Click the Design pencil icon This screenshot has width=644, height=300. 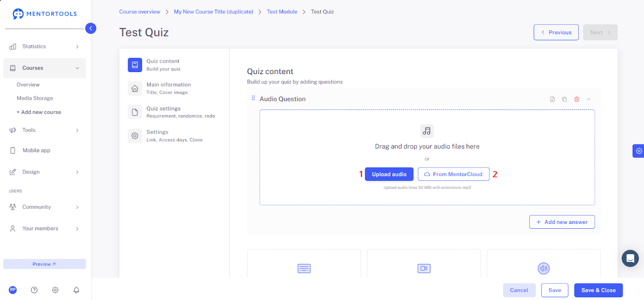[x=13, y=172]
